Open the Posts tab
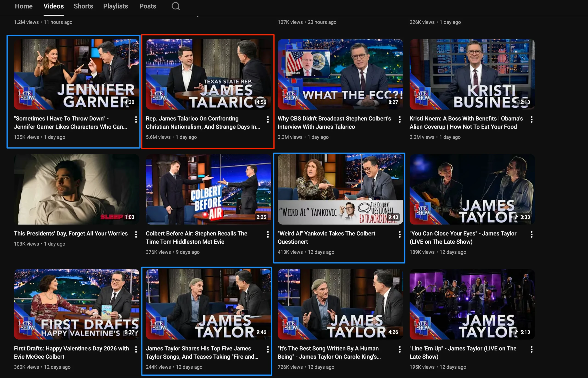Screen dimensions: 588x378 click(x=148, y=6)
